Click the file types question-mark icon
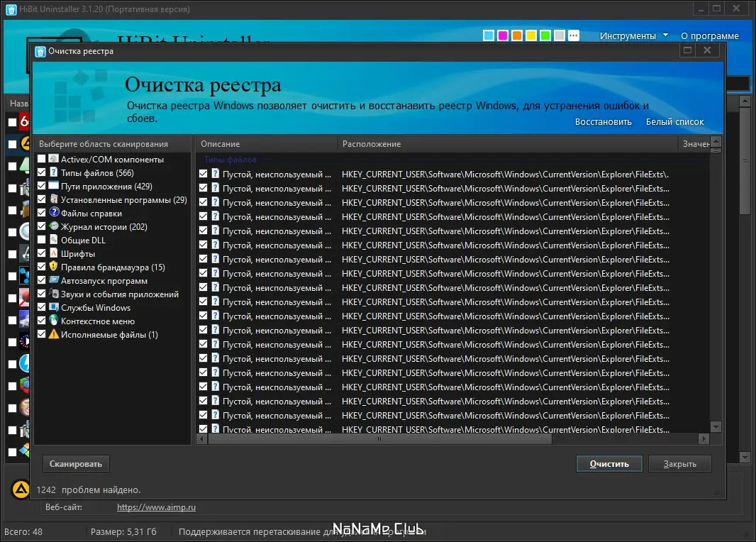The height and width of the screenshot is (542, 756). [53, 172]
